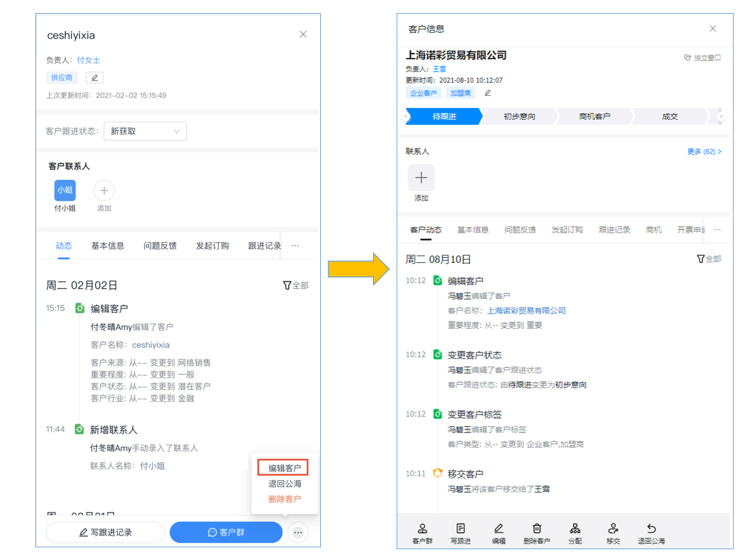Screen dimensions: 756x556
Task: Open the 全部 filter in right panel
Action: coord(709,259)
